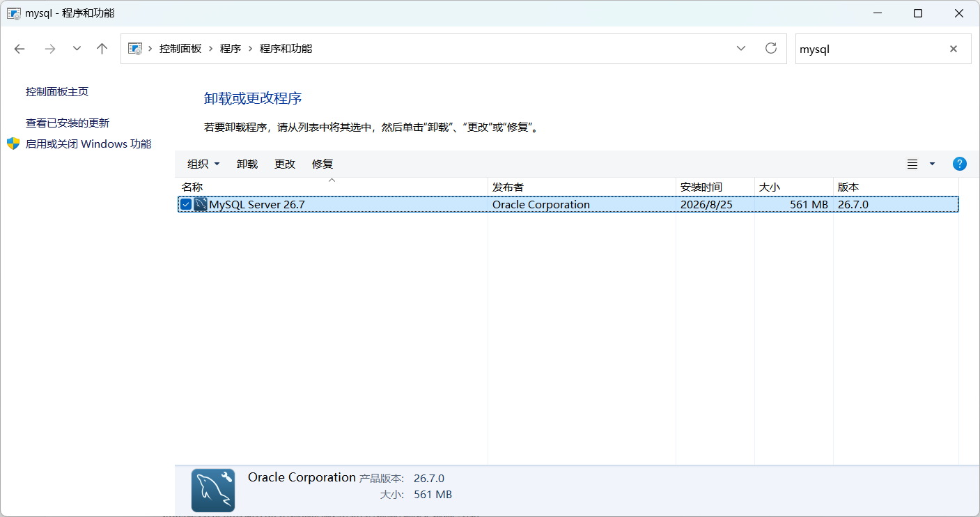Image resolution: width=980 pixels, height=517 pixels.
Task: Click the 561 MB size cell in row
Action: click(809, 205)
